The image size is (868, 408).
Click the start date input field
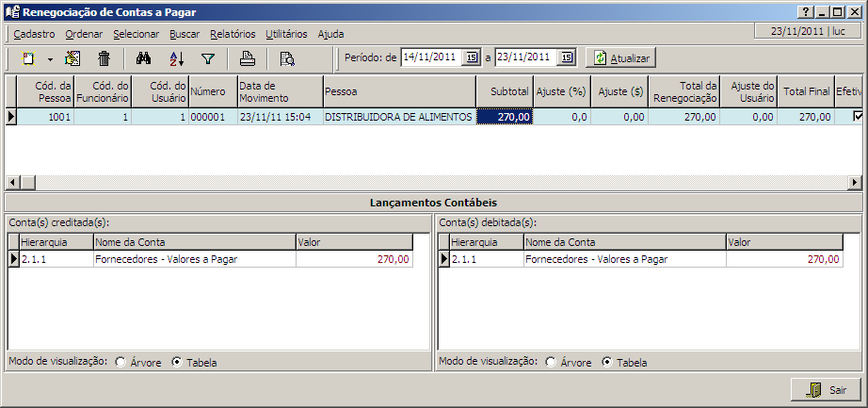coord(431,57)
